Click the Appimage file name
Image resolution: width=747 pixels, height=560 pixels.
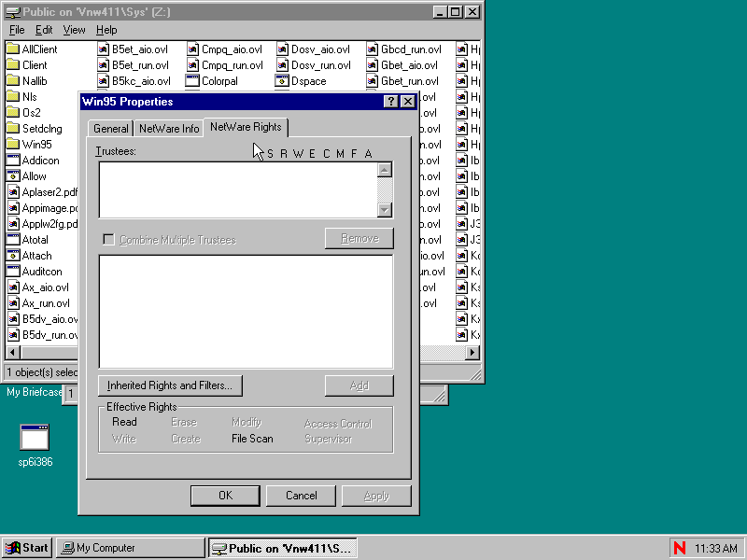[x=49, y=208]
